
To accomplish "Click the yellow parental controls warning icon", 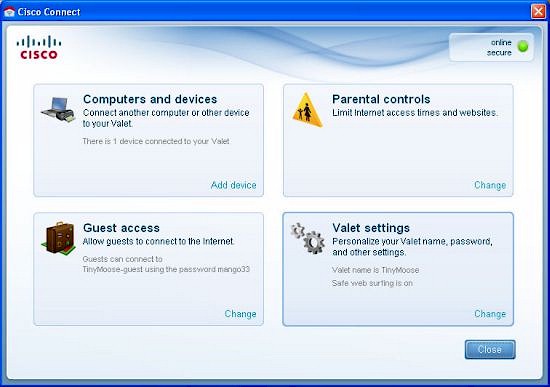I will click(308, 109).
